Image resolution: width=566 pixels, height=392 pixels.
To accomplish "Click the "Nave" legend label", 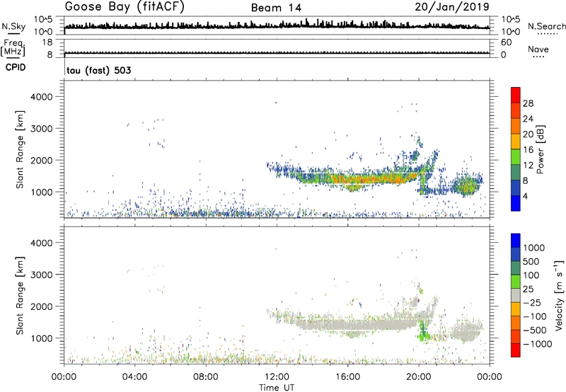I will tap(538, 49).
